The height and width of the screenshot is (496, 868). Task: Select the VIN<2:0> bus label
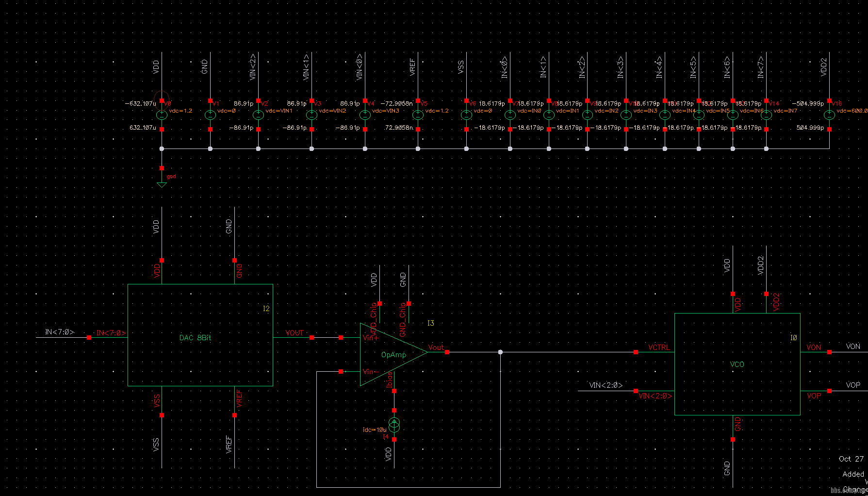pyautogui.click(x=606, y=385)
